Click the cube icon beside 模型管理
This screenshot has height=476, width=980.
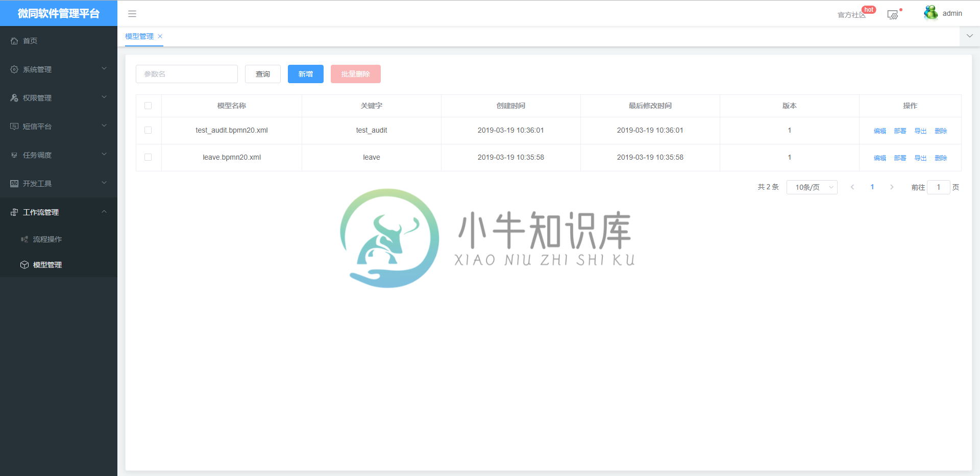point(24,265)
